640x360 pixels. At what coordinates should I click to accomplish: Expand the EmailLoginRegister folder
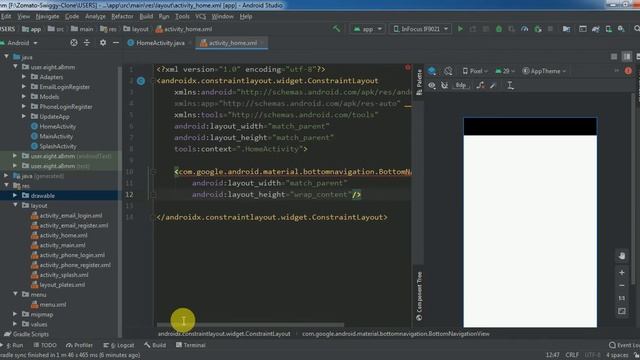tap(24, 87)
